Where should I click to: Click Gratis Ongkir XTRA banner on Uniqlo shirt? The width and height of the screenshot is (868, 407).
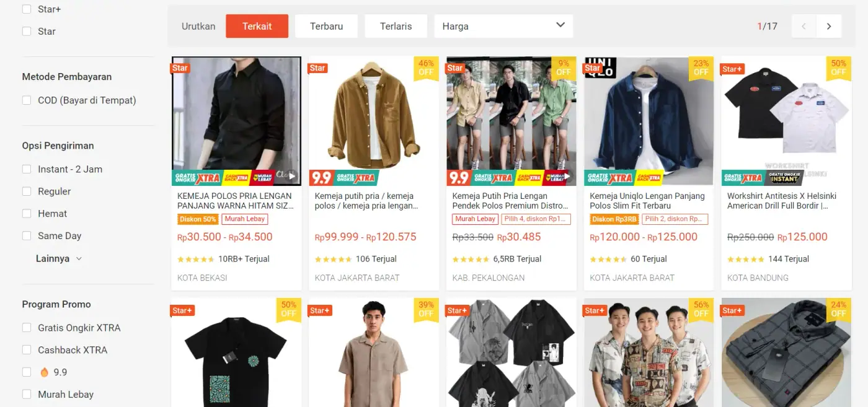(609, 178)
